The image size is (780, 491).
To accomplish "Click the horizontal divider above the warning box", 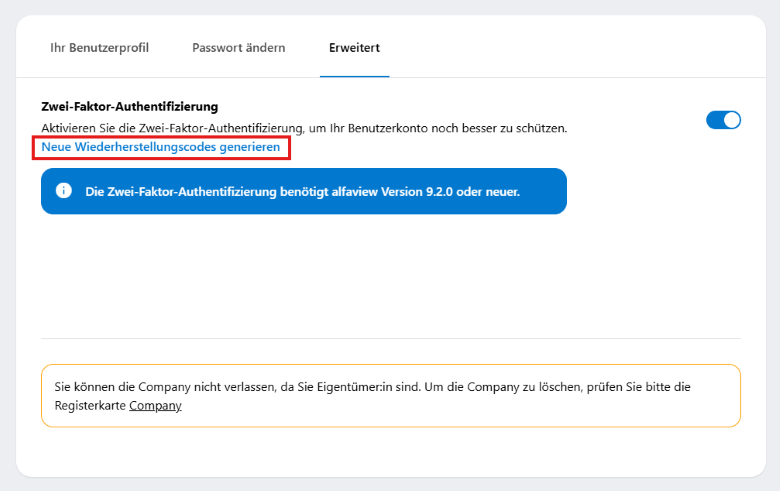I will (x=390, y=338).
